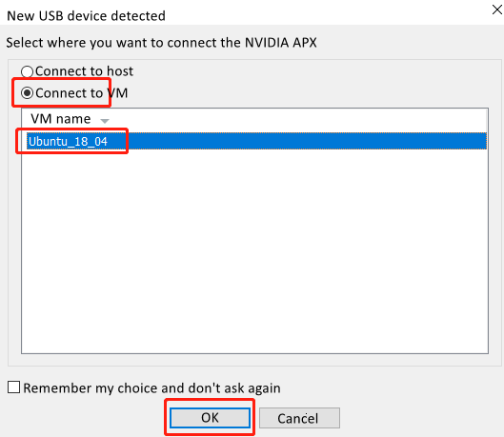Cancel the USB device dialog
504x437 pixels.
[299, 418]
